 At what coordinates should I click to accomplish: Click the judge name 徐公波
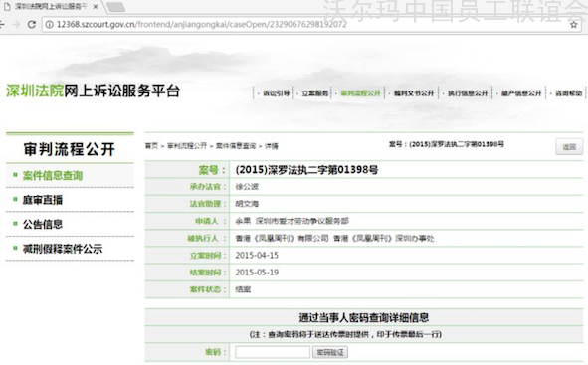(247, 187)
